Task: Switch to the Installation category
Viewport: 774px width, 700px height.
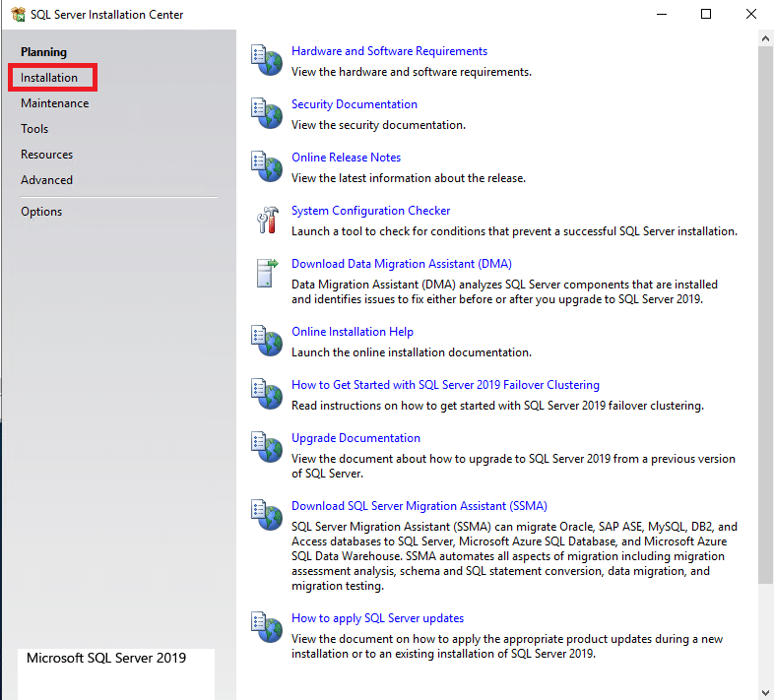Action: click(x=49, y=78)
